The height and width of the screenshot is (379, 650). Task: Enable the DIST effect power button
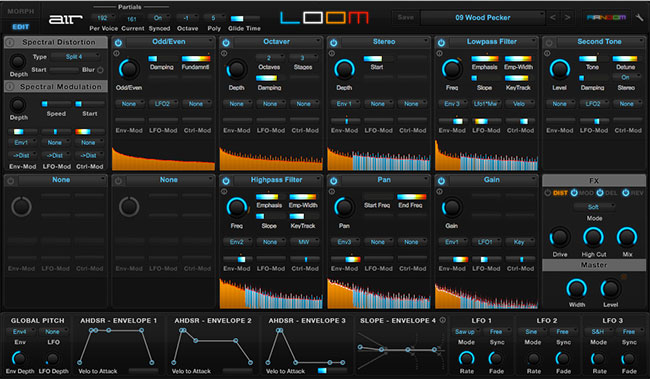pos(548,193)
